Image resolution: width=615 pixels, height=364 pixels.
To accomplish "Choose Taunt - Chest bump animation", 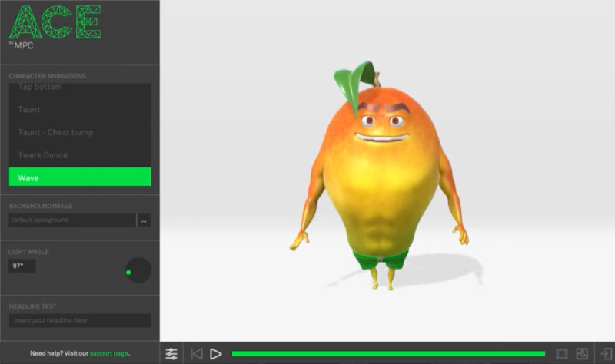I will pyautogui.click(x=80, y=132).
